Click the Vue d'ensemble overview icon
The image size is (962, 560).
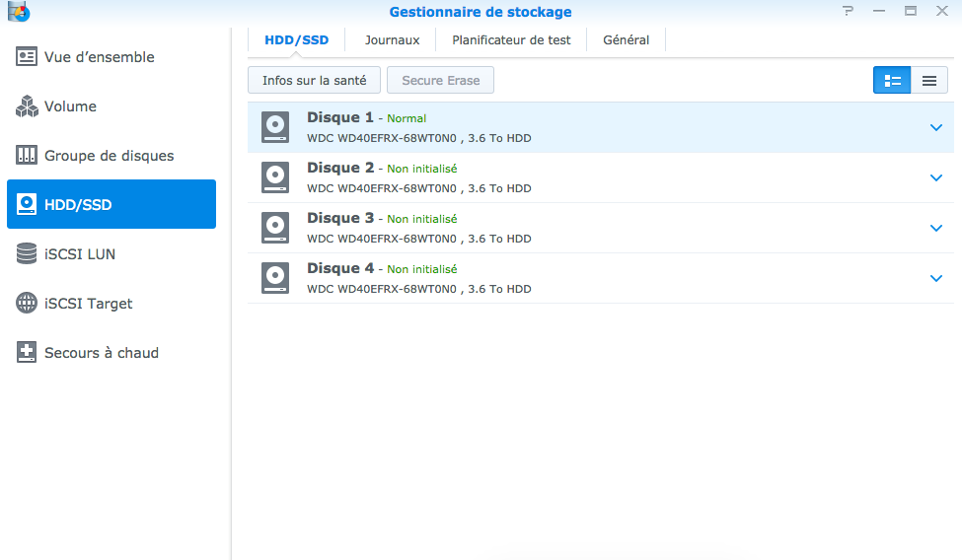click(x=27, y=57)
